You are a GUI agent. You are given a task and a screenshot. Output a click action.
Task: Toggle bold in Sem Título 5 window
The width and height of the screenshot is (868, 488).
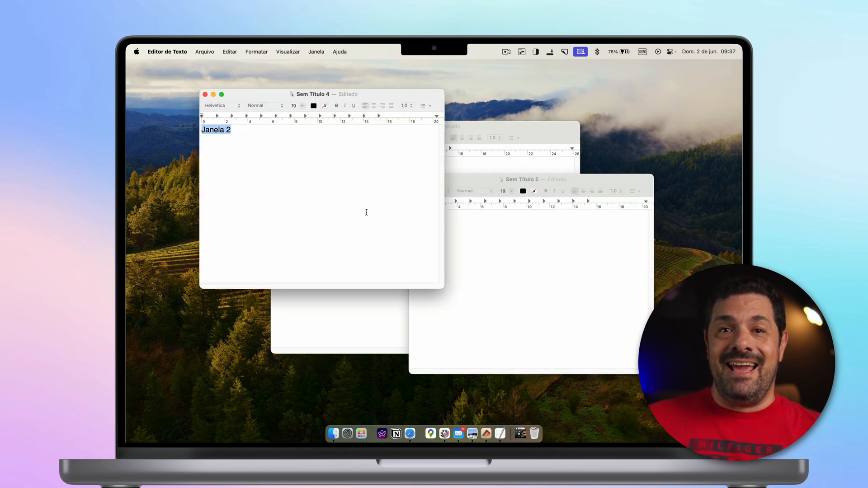tap(546, 191)
